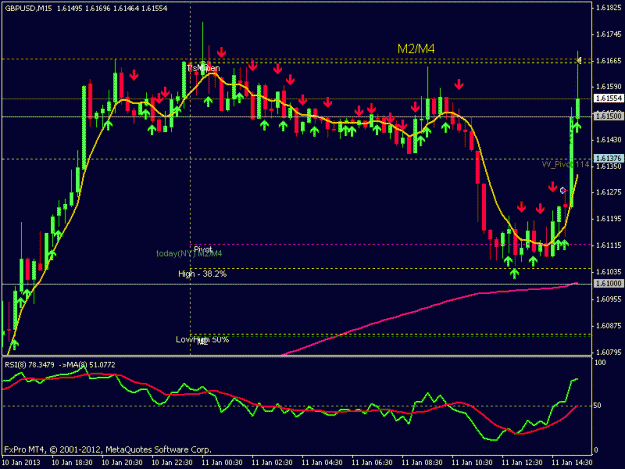Click the 10 Jan 20:30 time label
This screenshot has height=469, width=625.
(x=122, y=463)
